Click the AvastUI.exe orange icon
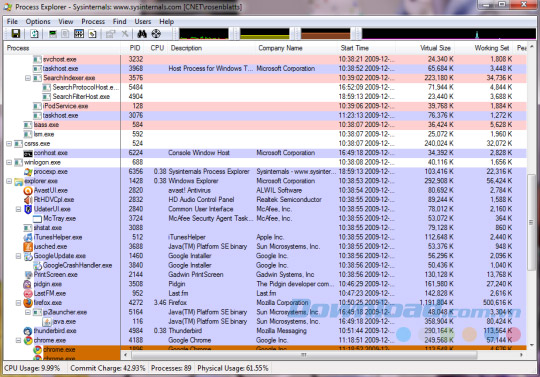540x377 pixels. click(28, 190)
